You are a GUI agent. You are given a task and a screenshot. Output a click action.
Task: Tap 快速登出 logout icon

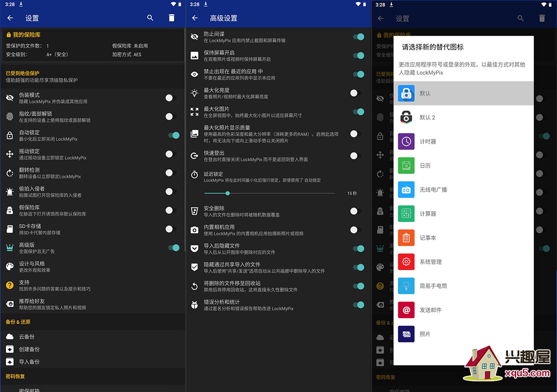[194, 156]
